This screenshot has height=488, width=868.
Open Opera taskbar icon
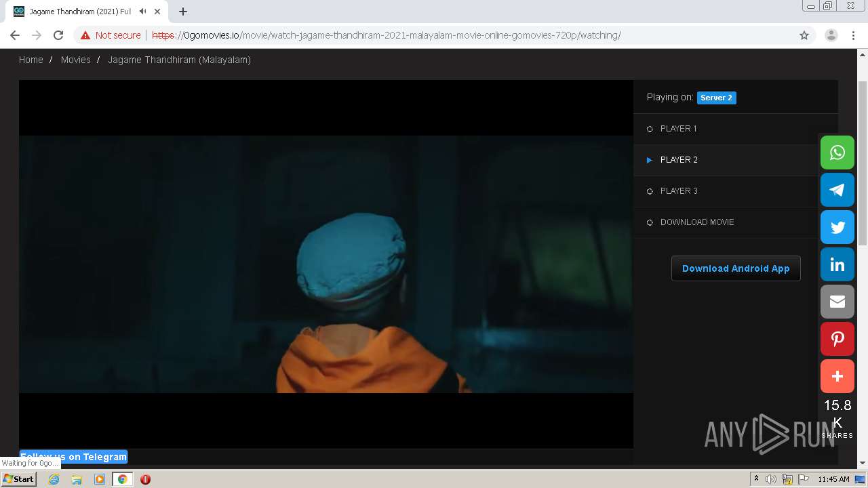click(145, 479)
